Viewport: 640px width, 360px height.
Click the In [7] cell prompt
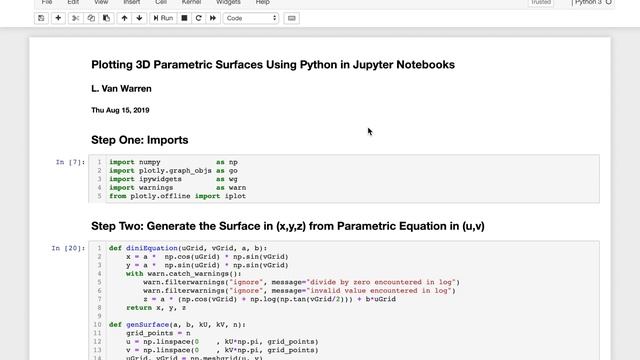70,162
